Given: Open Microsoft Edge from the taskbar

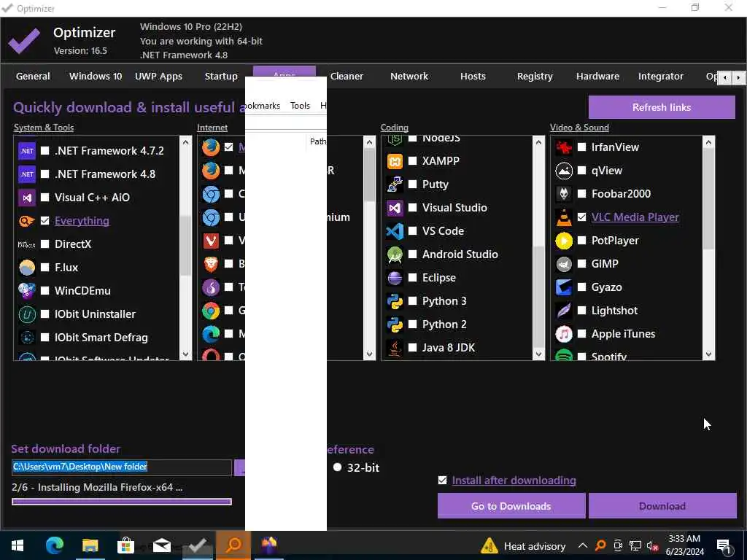Looking at the screenshot, I should click(54, 545).
